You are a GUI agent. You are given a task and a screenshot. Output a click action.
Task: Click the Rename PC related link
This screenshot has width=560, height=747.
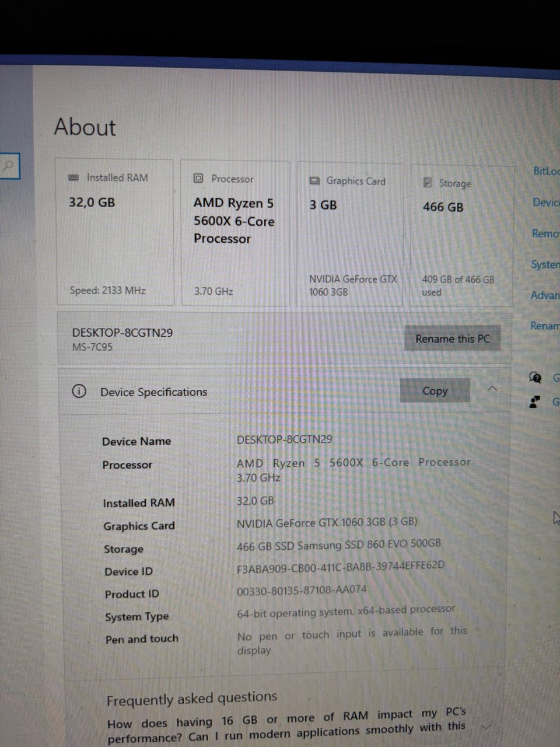(544, 326)
